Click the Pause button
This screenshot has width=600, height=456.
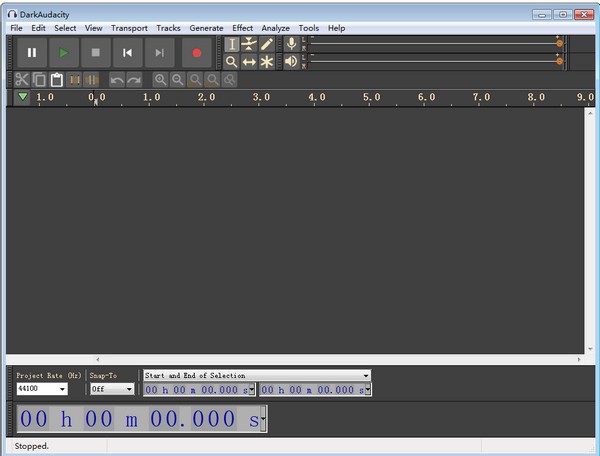coord(32,53)
